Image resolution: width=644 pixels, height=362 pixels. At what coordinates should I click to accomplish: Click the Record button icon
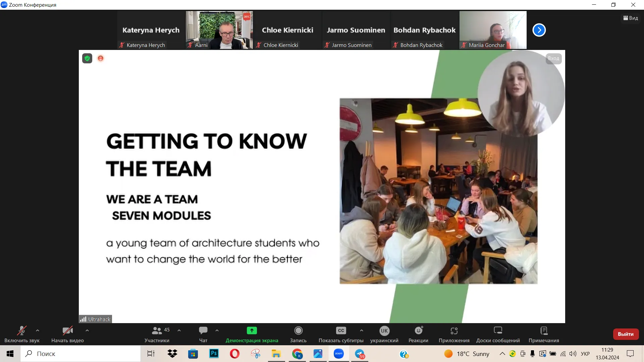[x=298, y=330]
